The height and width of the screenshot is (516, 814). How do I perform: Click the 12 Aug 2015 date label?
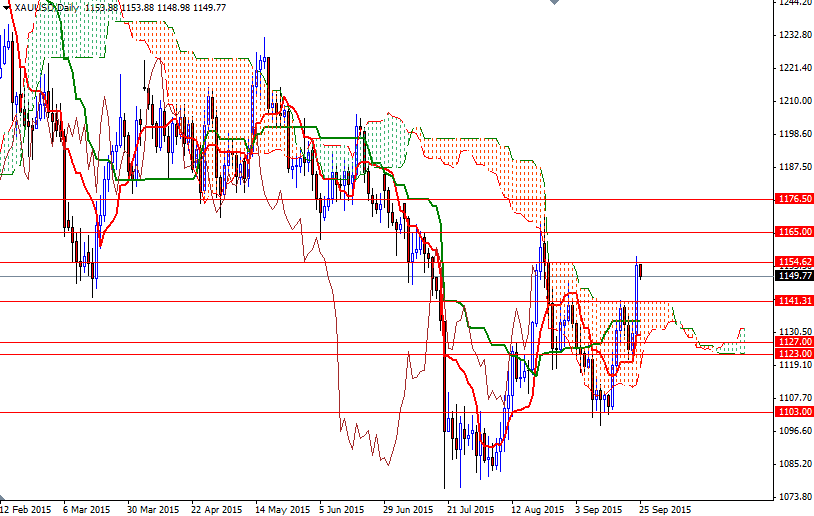pyautogui.click(x=537, y=508)
